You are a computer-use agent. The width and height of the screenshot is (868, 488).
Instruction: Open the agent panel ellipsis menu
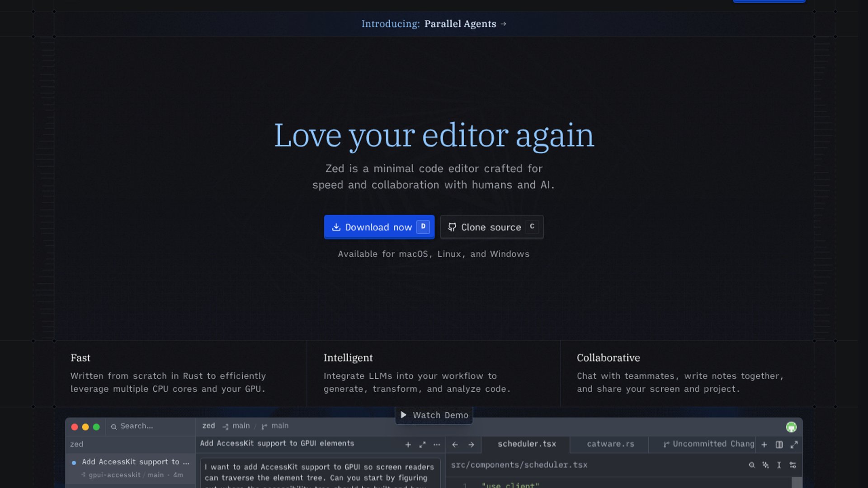[x=437, y=445]
